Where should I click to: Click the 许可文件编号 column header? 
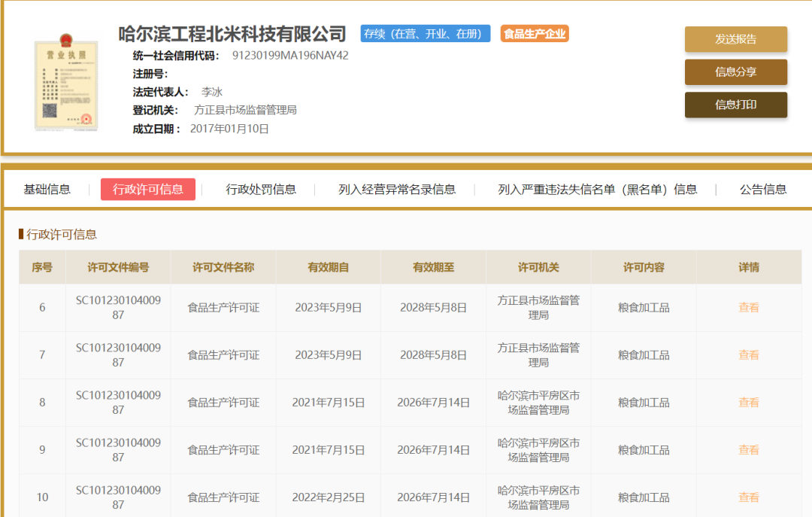click(x=118, y=268)
